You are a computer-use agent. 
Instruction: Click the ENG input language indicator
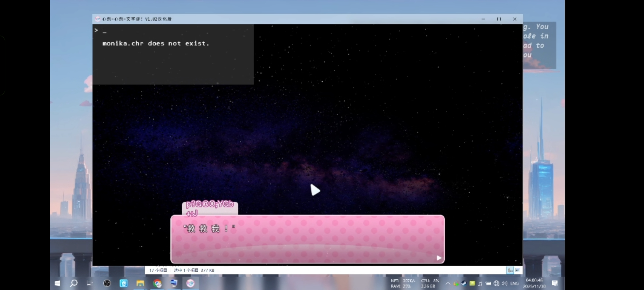pyautogui.click(x=514, y=283)
